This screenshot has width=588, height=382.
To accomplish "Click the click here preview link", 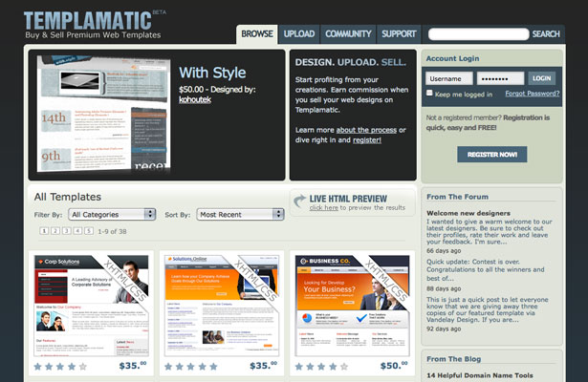I will tap(323, 208).
